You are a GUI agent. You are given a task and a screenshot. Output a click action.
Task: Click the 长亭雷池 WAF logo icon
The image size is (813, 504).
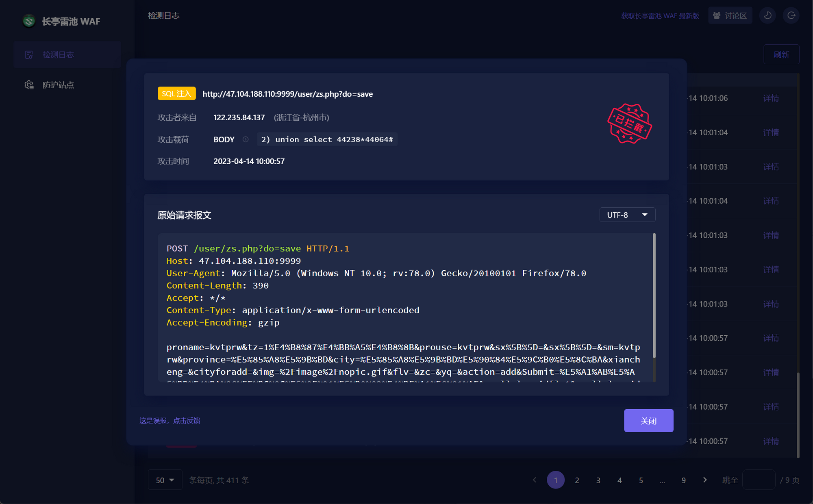[x=29, y=21]
